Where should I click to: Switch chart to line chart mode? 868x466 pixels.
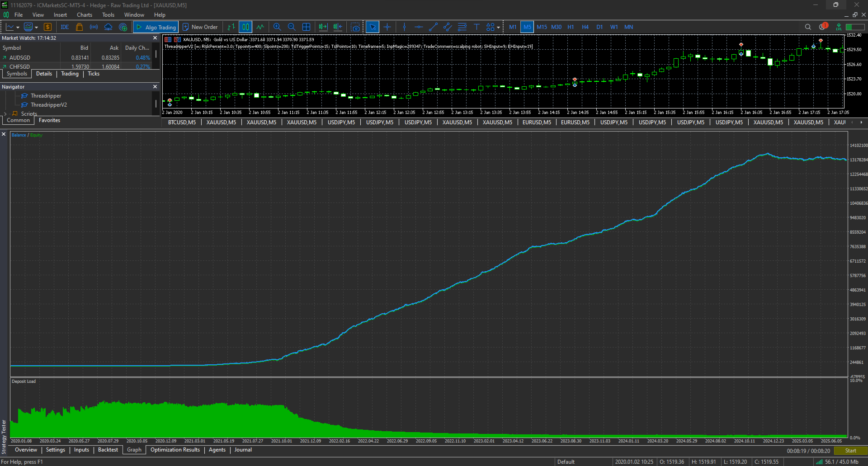click(x=260, y=27)
